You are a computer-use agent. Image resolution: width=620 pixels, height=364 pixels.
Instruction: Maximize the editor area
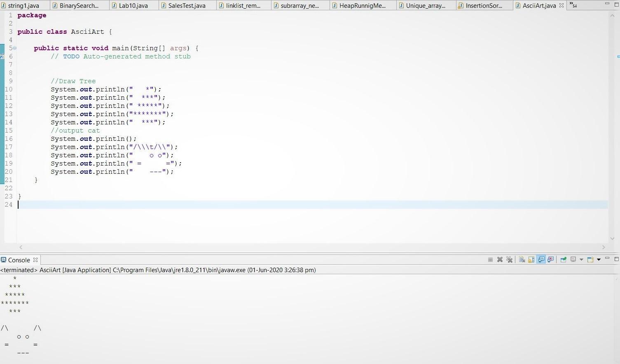tap(616, 4)
